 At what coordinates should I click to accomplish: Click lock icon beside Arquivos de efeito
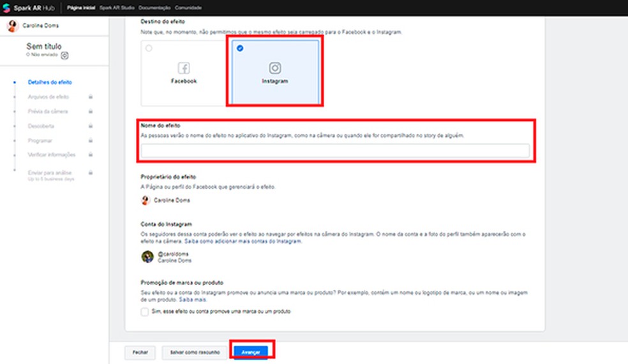pyautogui.click(x=91, y=97)
